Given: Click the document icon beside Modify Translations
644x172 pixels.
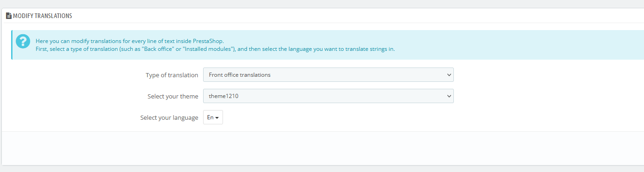Looking at the screenshot, I should click(9, 16).
